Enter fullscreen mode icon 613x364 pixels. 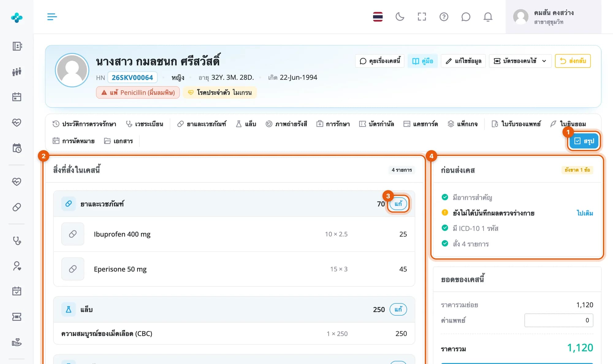point(422,17)
